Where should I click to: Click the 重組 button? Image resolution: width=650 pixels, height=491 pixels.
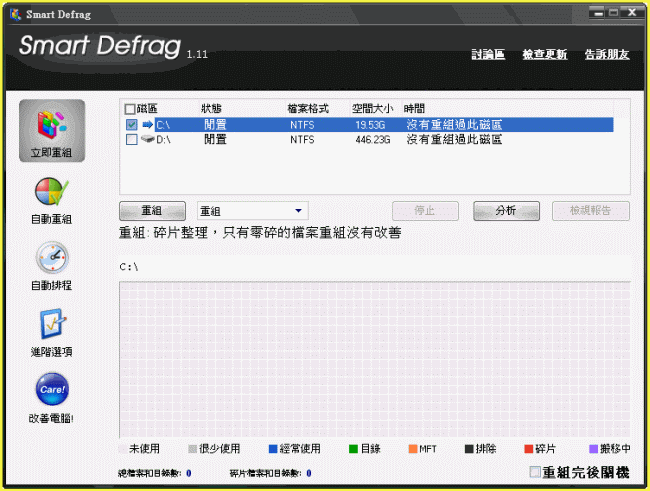(x=152, y=211)
